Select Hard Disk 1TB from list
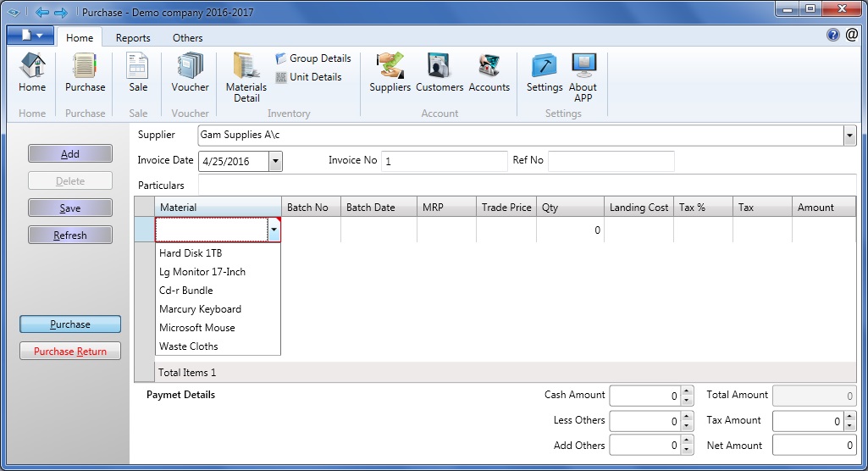868x471 pixels. point(218,253)
